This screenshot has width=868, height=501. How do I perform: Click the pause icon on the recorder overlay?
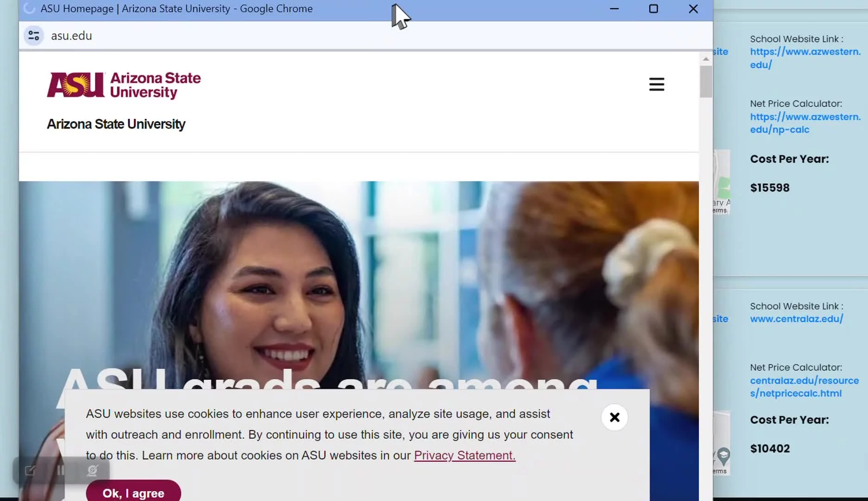point(61,470)
